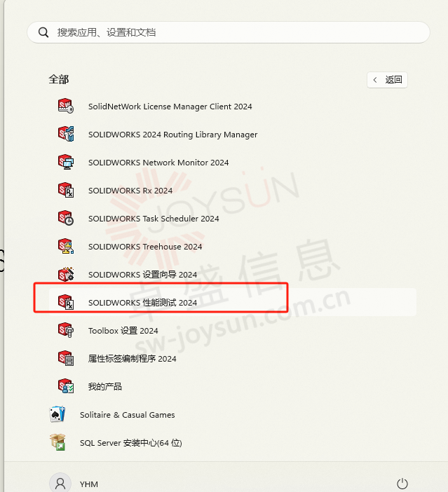Open Toolbox 设置 2024 icon

tap(66, 330)
